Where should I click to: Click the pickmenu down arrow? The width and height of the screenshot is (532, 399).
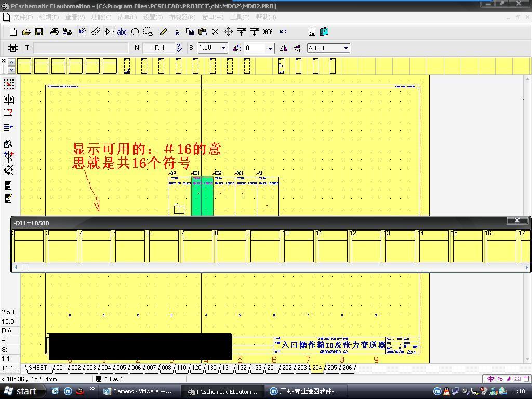(x=11, y=70)
